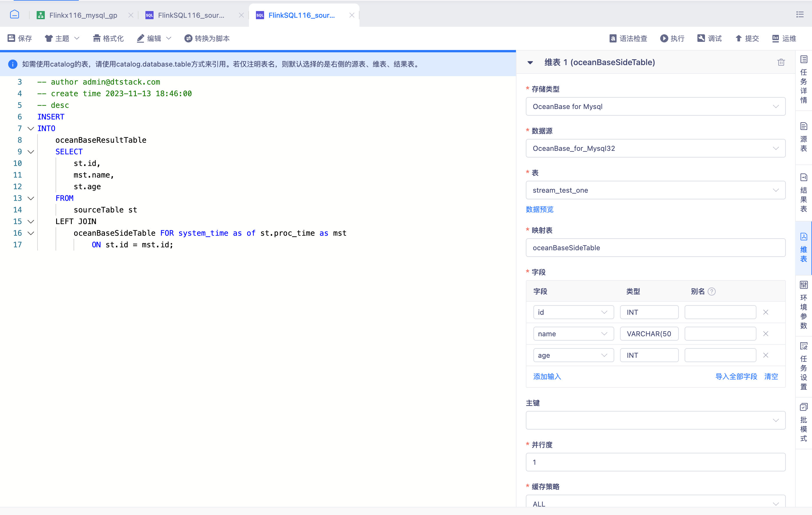Open 批模式 sidebar panel
Screen dimensions: 812x515
(x=804, y=423)
